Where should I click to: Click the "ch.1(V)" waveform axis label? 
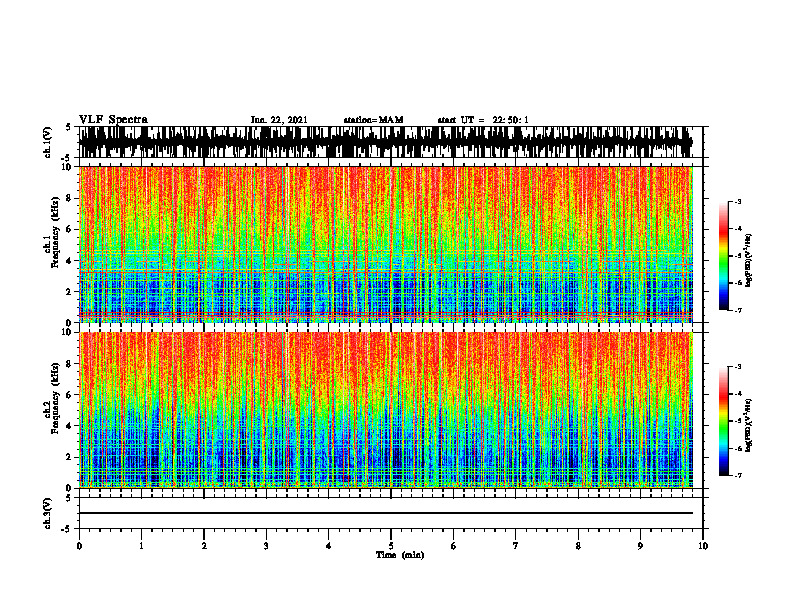(x=47, y=142)
